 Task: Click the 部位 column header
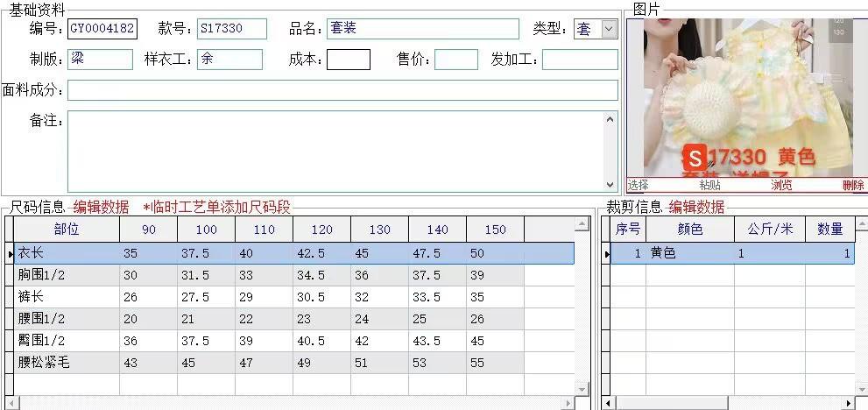(67, 230)
